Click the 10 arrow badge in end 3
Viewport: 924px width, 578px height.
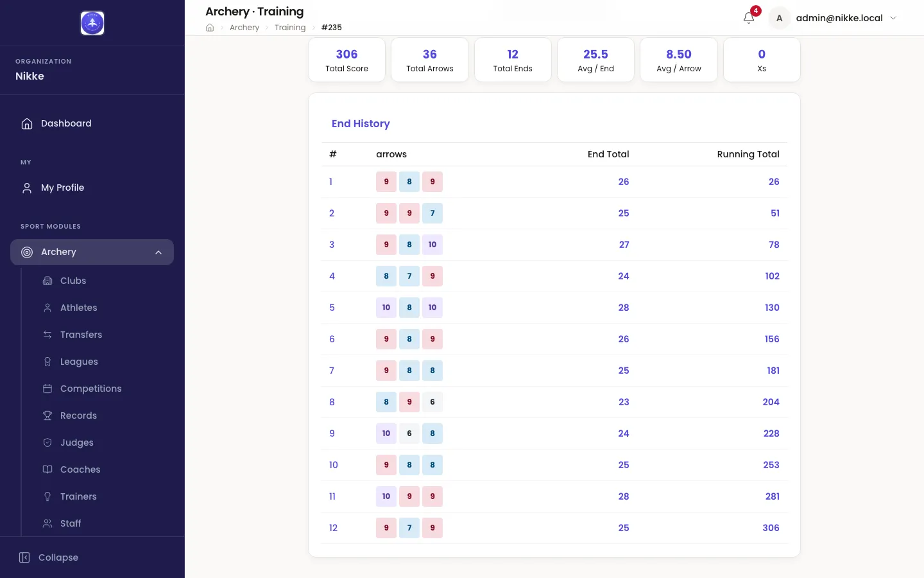click(x=432, y=245)
